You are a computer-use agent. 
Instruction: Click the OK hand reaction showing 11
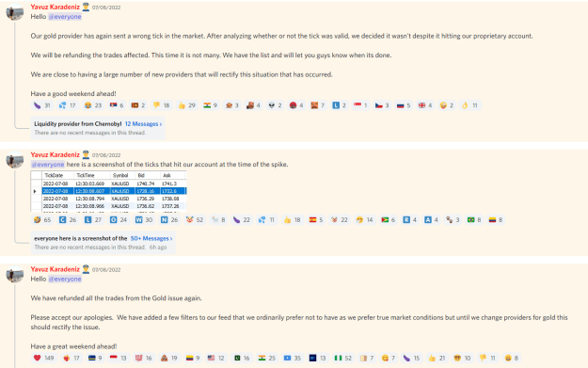click(x=469, y=105)
